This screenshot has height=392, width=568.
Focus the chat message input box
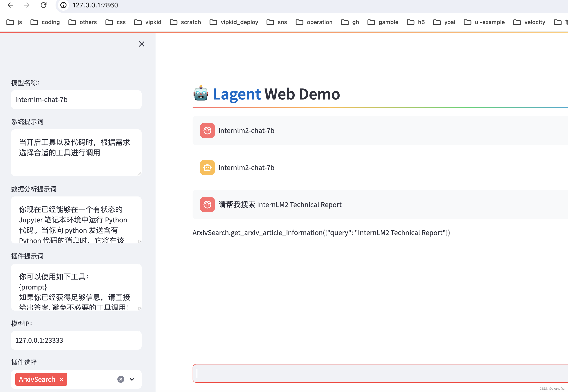[380, 373]
